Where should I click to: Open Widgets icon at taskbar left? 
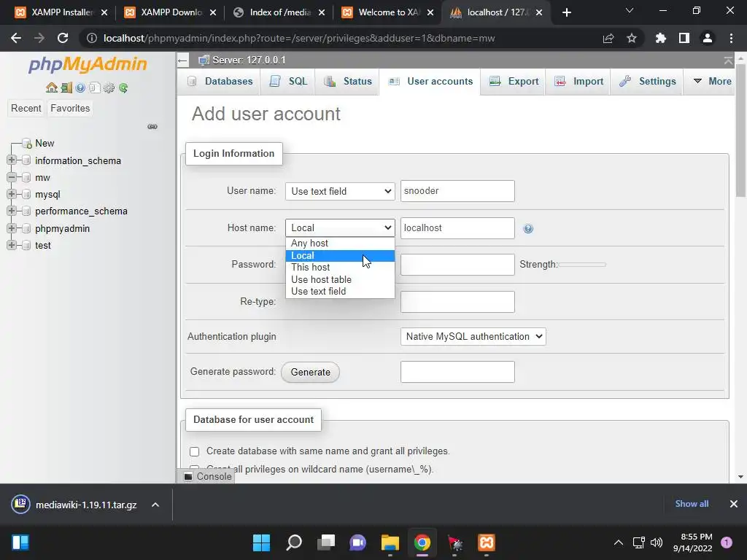pyautogui.click(x=20, y=542)
